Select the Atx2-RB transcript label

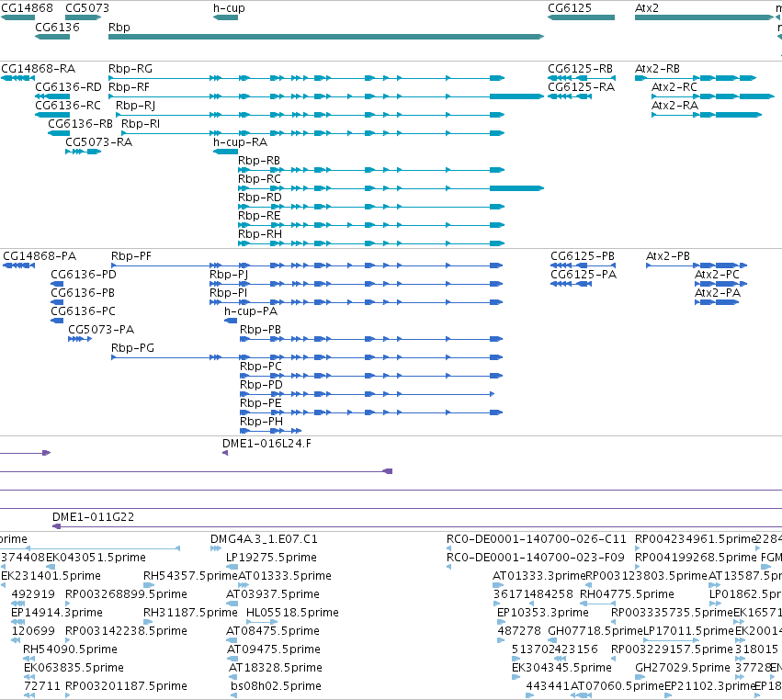click(x=657, y=68)
